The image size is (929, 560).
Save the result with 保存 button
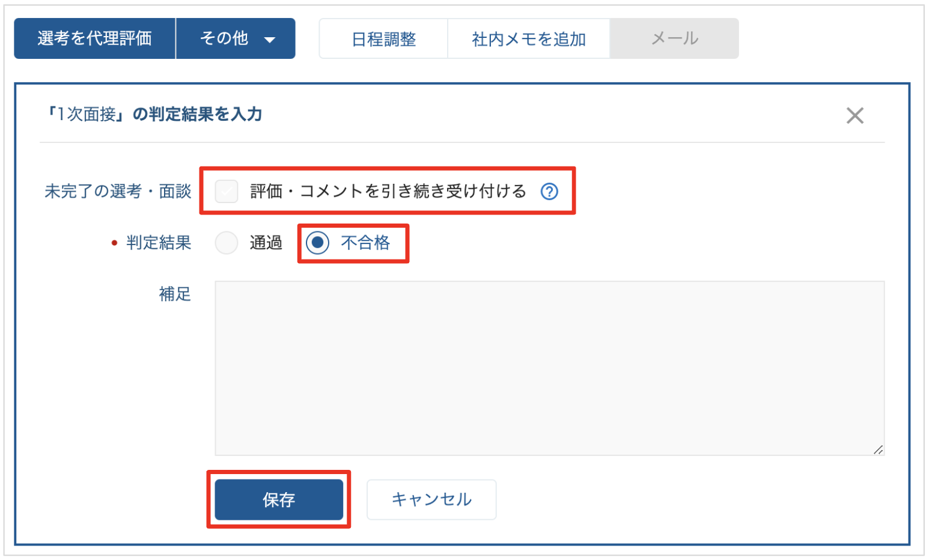(279, 499)
